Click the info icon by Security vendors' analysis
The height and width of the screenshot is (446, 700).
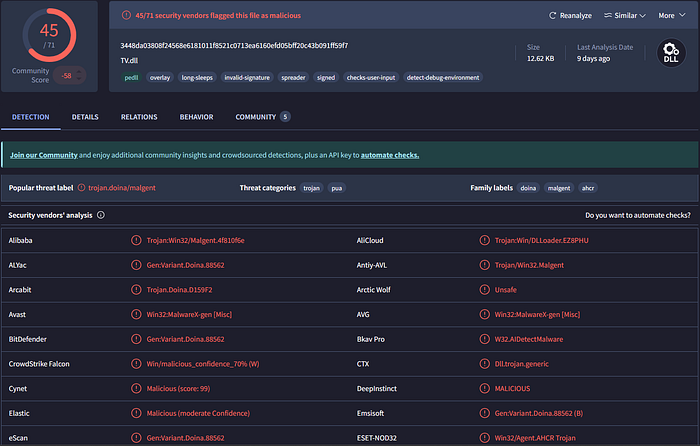point(101,215)
